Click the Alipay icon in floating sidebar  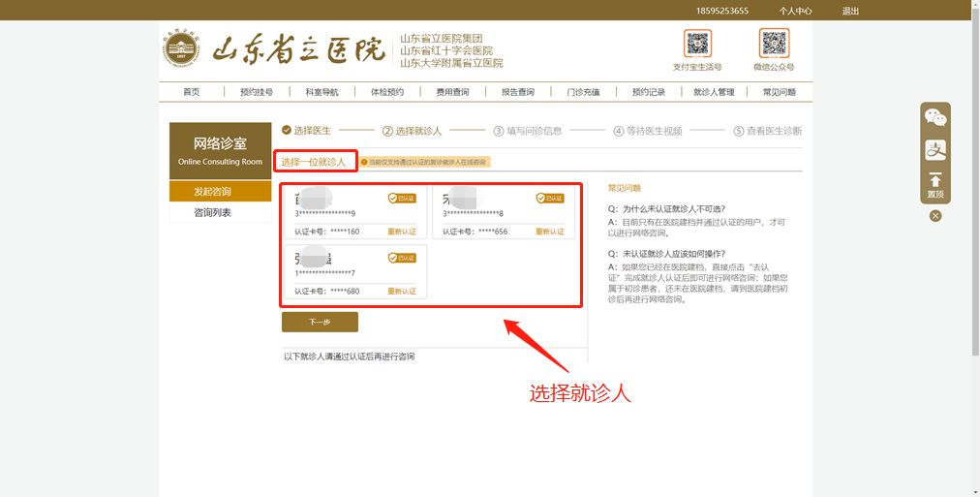point(935,150)
